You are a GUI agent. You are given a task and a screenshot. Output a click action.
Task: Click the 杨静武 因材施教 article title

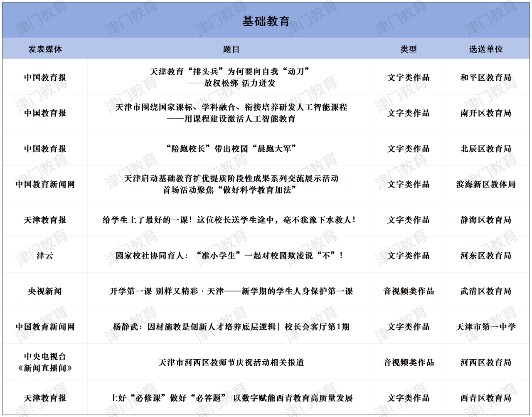(231, 327)
